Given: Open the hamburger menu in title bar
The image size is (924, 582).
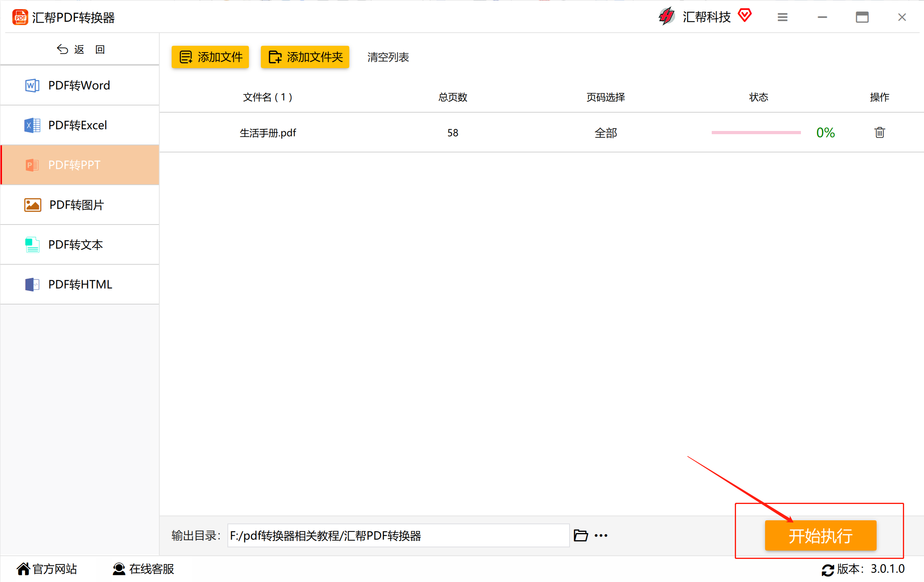Looking at the screenshot, I should (x=783, y=17).
